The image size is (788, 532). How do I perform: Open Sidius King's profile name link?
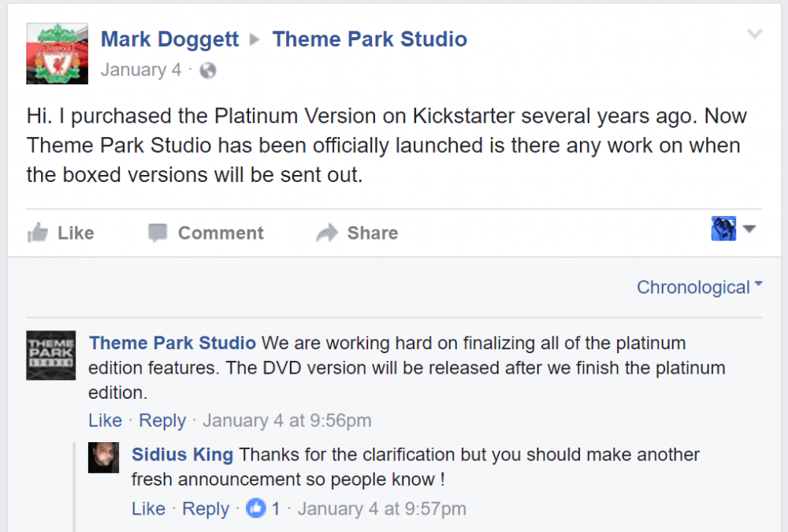[182, 455]
